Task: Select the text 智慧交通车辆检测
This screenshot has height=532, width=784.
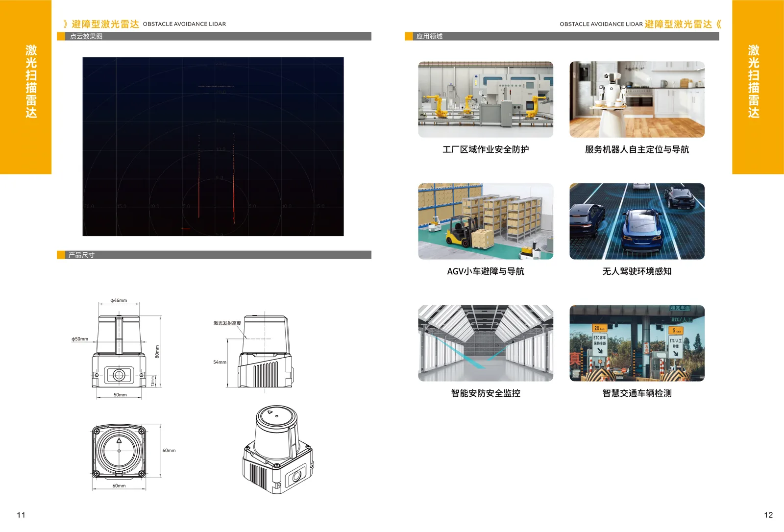Action: [637, 393]
